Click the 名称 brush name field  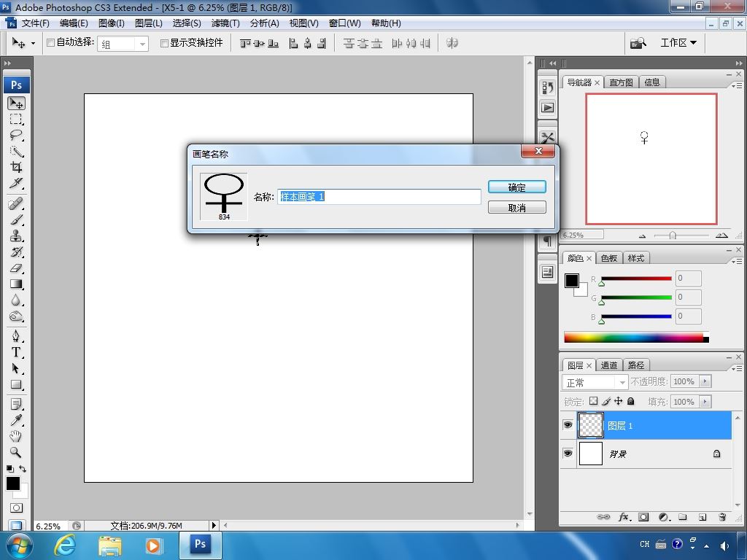(x=379, y=197)
